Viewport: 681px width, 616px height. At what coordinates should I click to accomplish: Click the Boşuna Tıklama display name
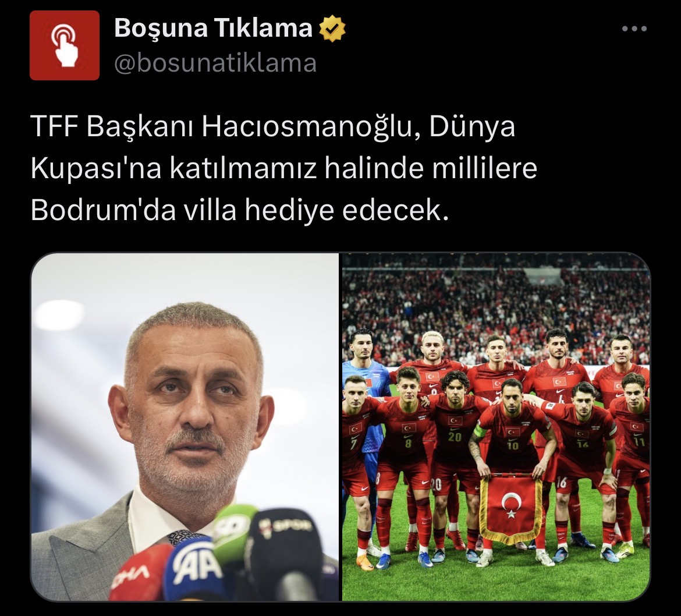tap(213, 28)
